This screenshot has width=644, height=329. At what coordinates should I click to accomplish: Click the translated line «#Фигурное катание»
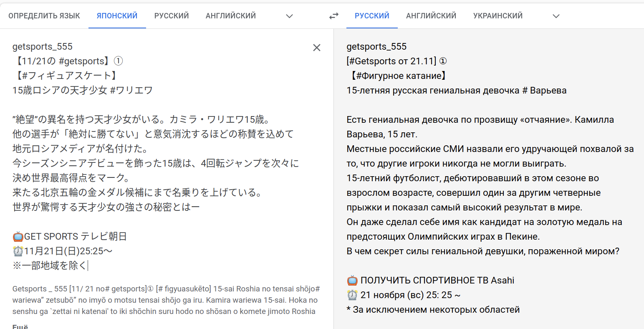click(399, 76)
